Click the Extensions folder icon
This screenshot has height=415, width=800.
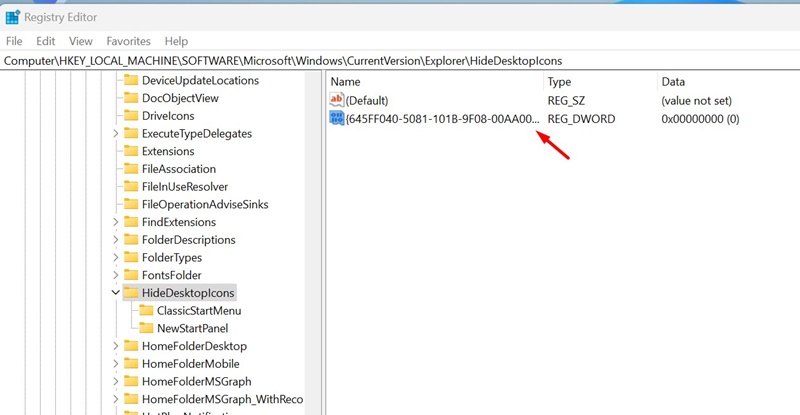coord(131,151)
